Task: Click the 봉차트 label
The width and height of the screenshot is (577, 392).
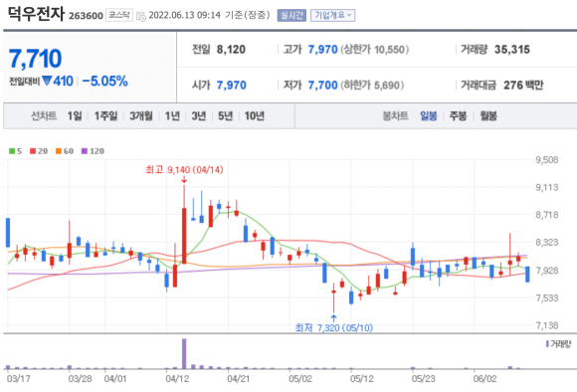Action: click(395, 116)
